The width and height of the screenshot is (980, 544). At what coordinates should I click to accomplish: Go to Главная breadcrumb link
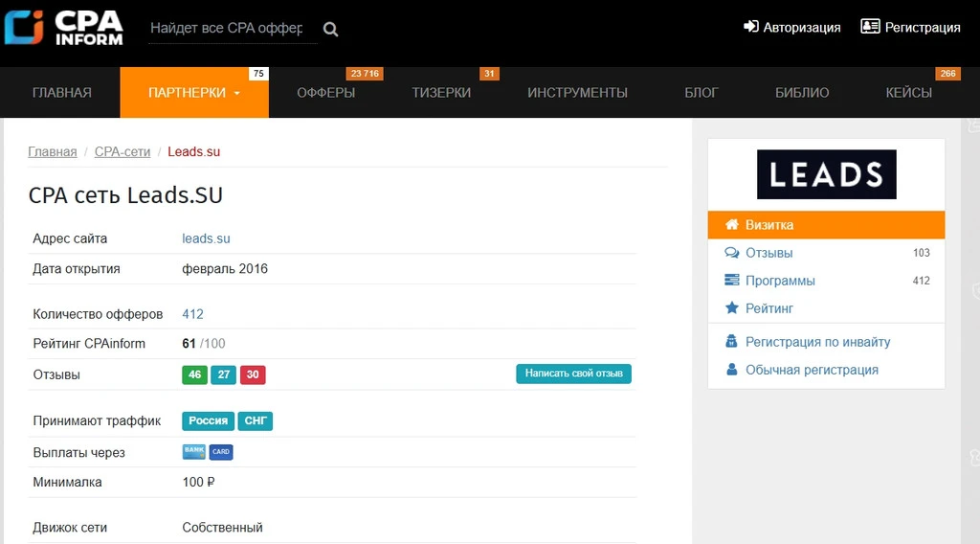click(53, 152)
